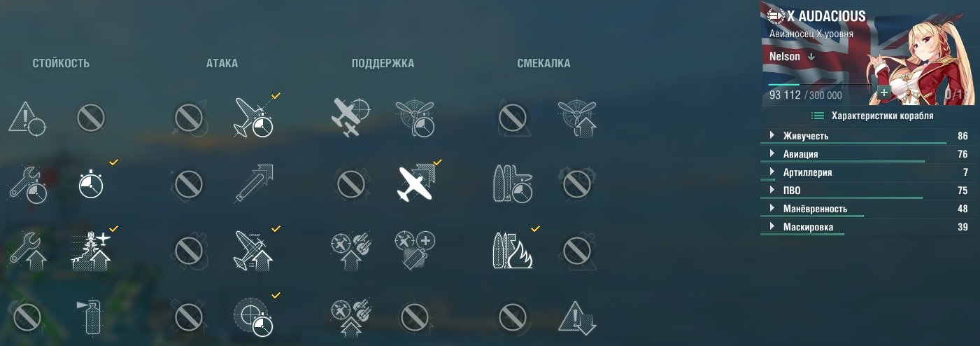
Task: Click the ПОДДЕРЖКА skill category header
Action: coord(383,64)
